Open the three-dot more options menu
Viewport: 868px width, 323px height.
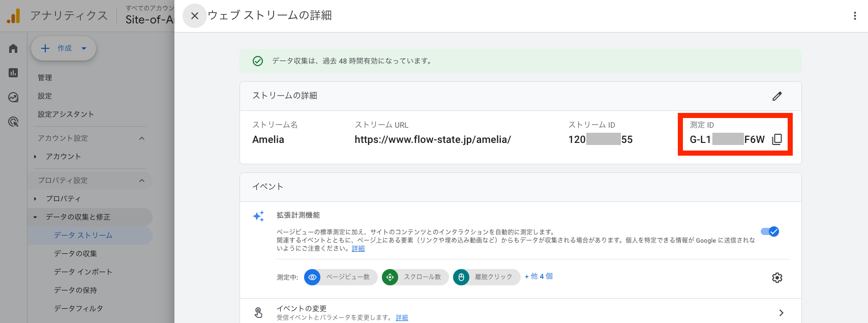(854, 16)
